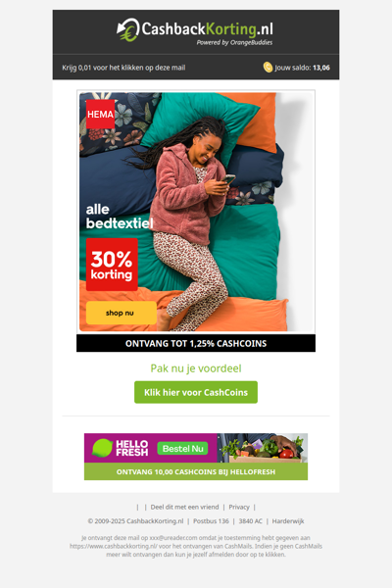Screen dimensions: 392x588
Task: Click the green HelloFresh lime logo
Action: click(x=102, y=448)
